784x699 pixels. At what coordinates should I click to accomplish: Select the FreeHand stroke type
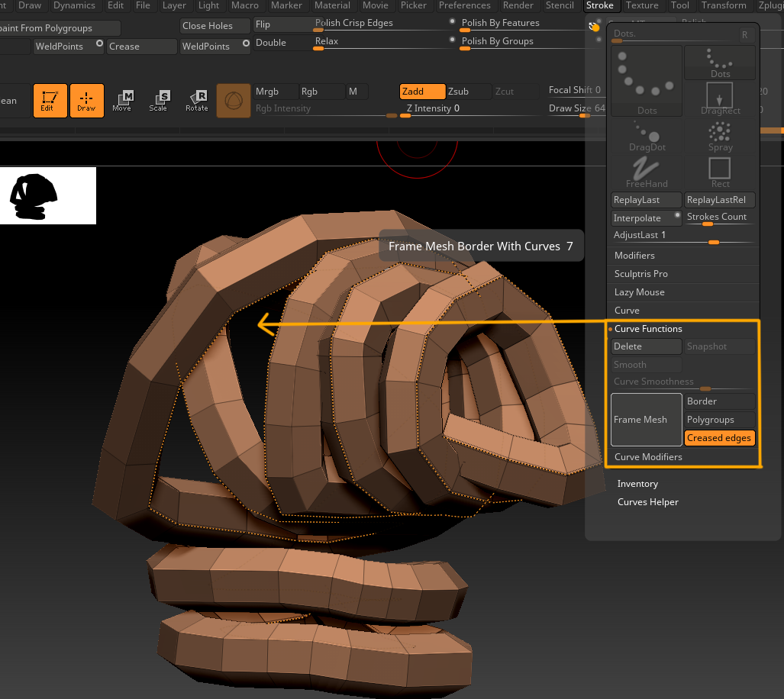pos(647,169)
